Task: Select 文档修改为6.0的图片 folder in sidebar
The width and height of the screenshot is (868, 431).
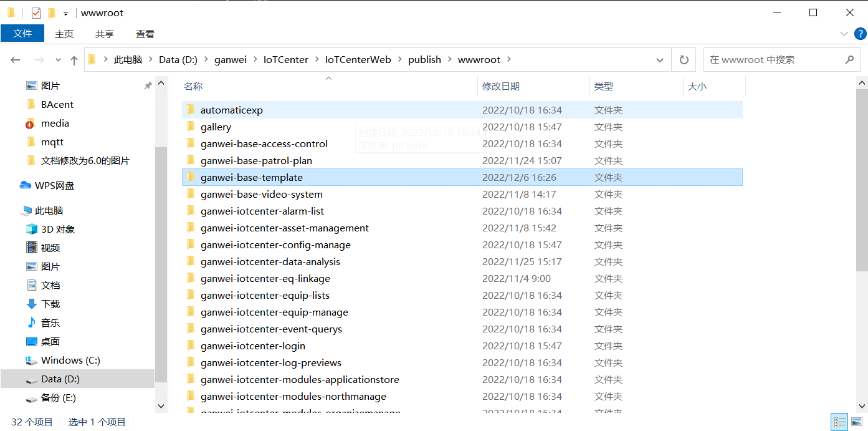Action: (85, 161)
